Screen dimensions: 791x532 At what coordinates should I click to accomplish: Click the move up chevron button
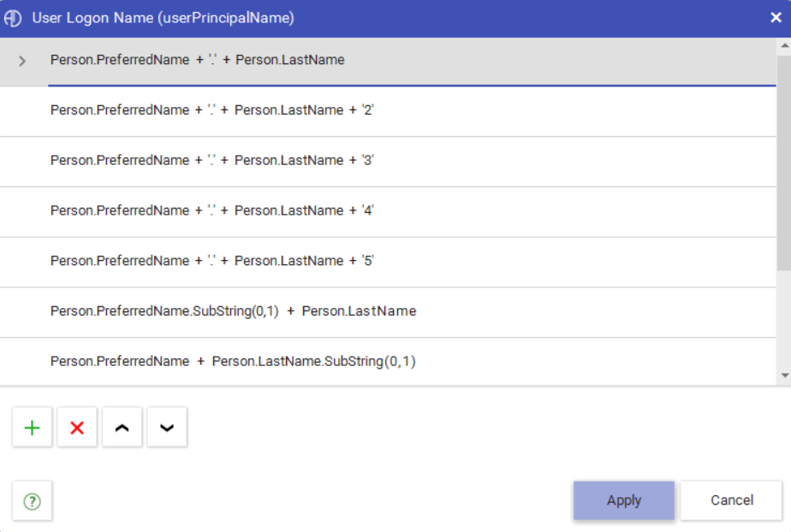click(x=122, y=428)
